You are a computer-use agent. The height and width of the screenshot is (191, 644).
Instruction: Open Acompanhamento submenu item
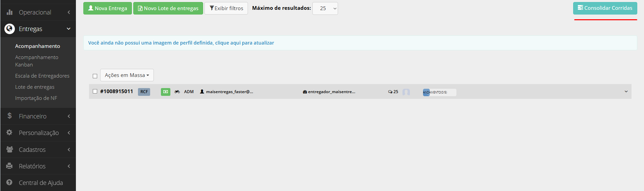[37, 46]
